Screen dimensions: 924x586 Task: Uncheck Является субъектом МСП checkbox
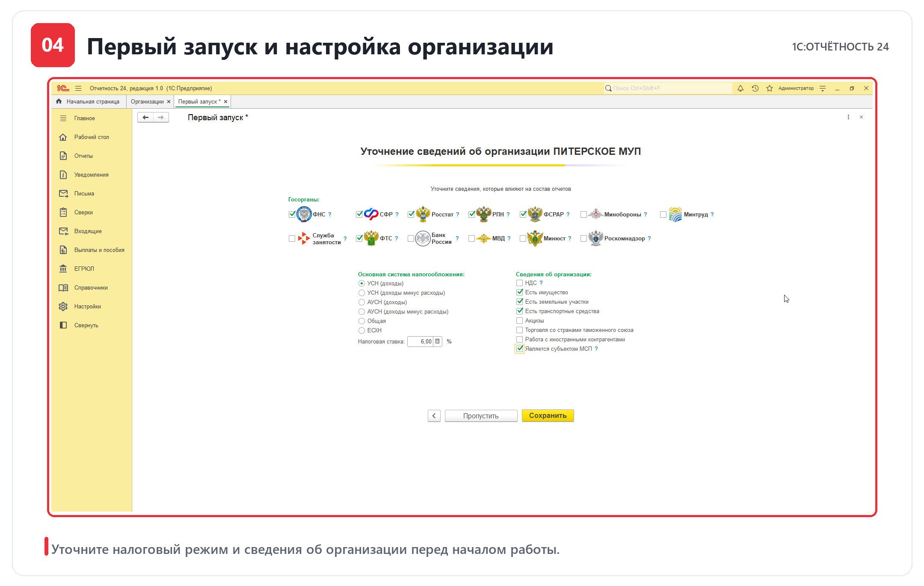[519, 349]
